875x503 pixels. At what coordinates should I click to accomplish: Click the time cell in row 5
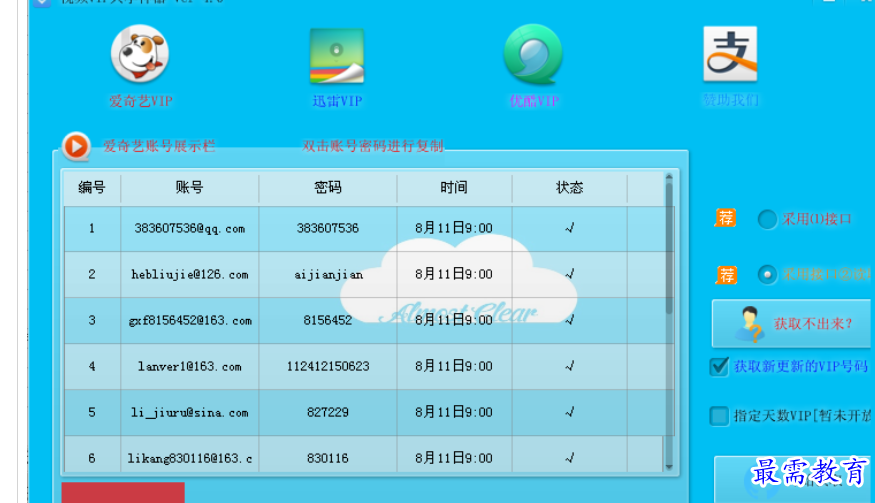point(454,413)
